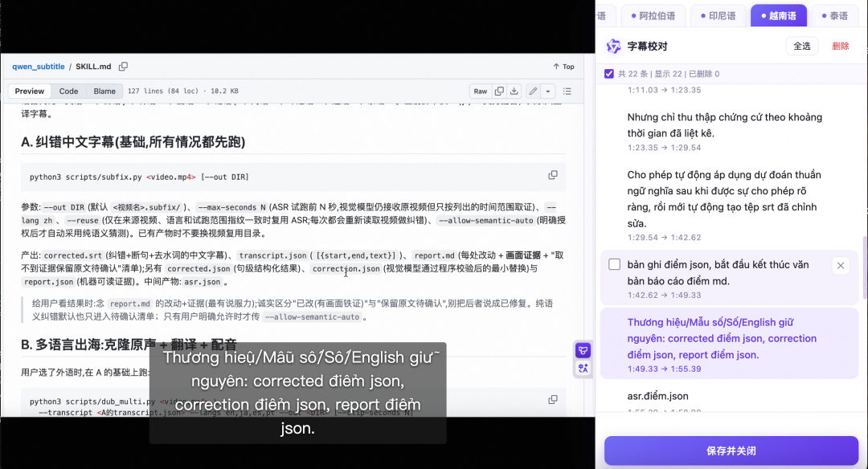Click the transcript.json inline code
The image size is (868, 469).
click(x=272, y=255)
